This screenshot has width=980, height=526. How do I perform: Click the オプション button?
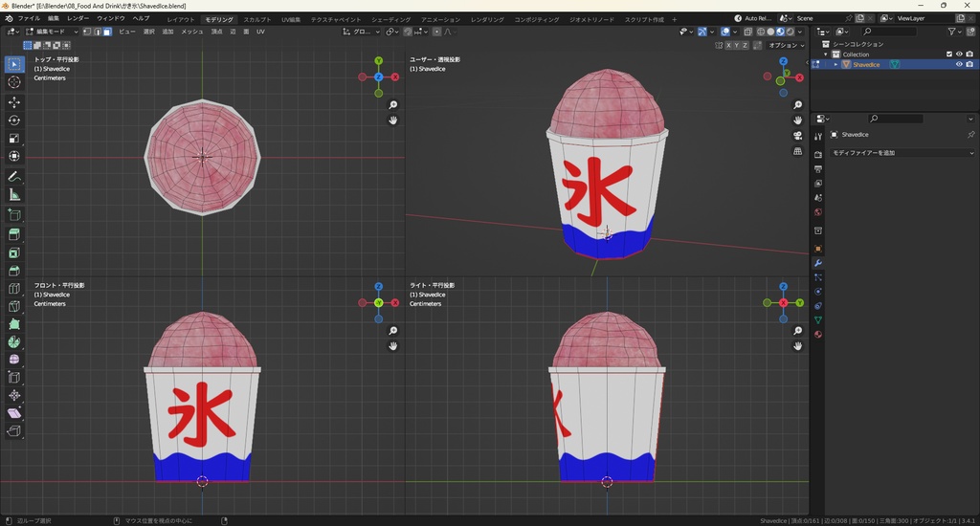tap(784, 45)
